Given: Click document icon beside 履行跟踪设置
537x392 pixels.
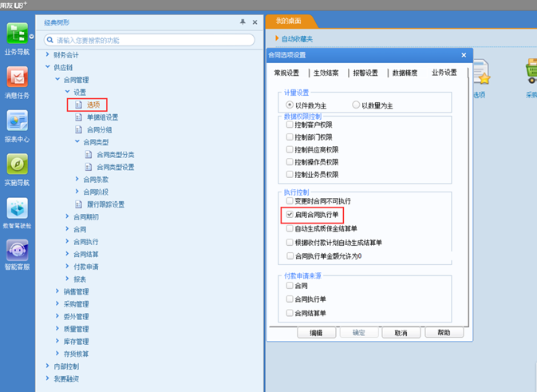Looking at the screenshot, I should (x=78, y=204).
